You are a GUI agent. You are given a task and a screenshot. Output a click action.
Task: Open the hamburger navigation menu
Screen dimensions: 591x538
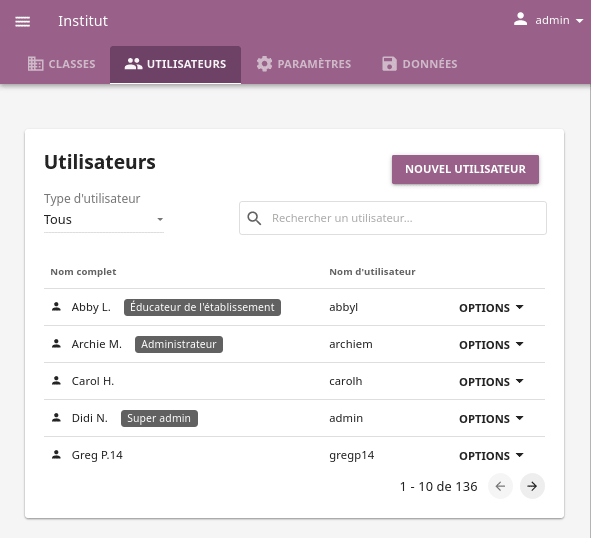coord(22,21)
